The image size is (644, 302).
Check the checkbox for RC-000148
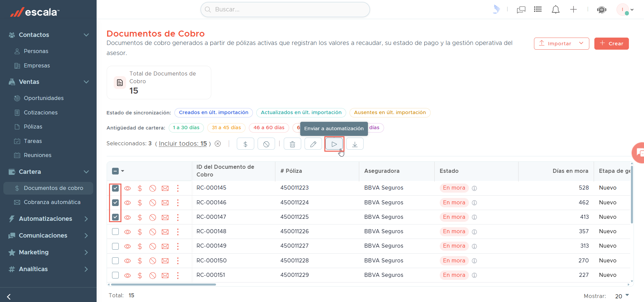(x=115, y=232)
